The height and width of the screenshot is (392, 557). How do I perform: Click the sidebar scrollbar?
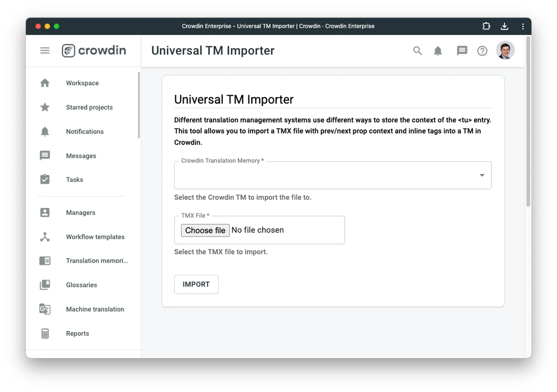pyautogui.click(x=139, y=105)
